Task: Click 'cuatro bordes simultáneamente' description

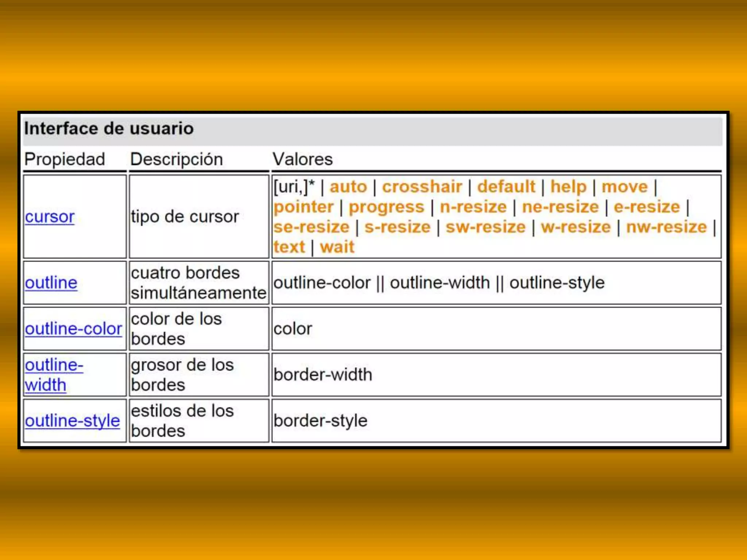Action: point(199,283)
